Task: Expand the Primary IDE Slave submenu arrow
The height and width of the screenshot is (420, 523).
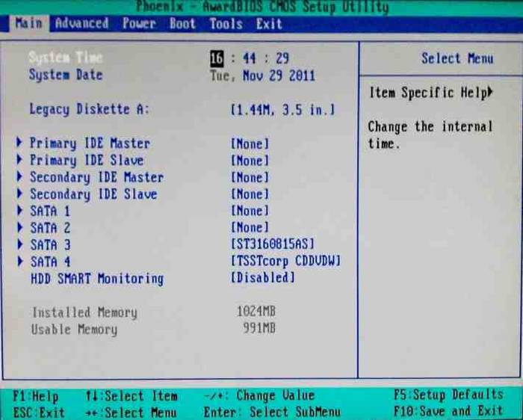Action: 19,160
